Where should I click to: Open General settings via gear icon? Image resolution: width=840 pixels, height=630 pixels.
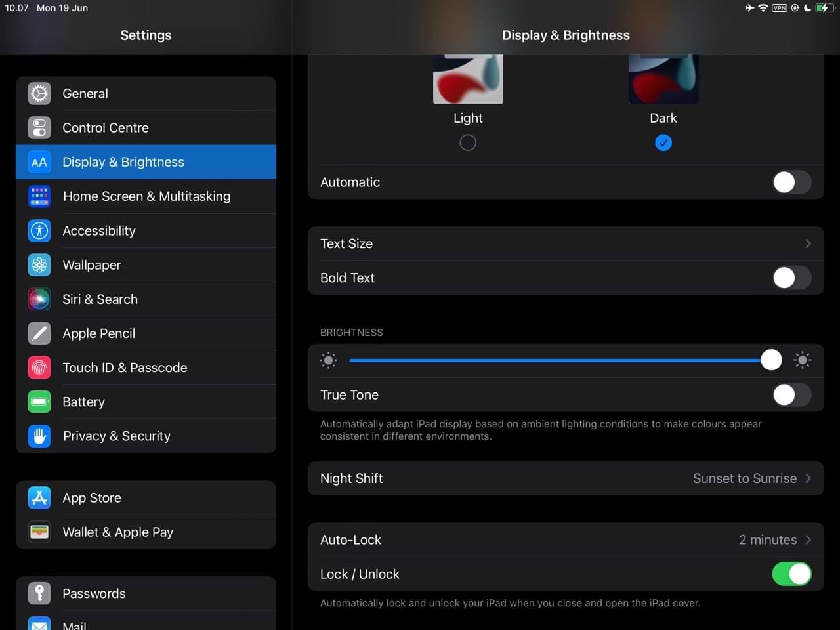(39, 93)
